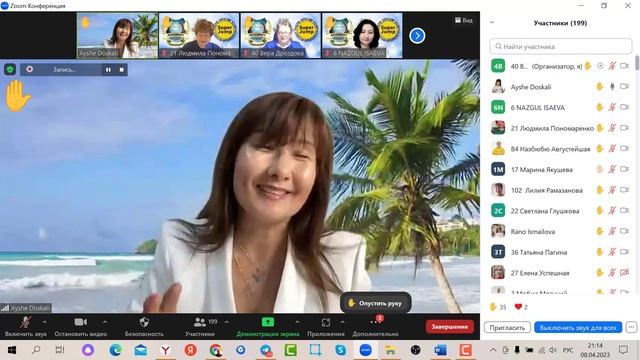Toggle 6 NAZGUL ISAEVA muted microphone icon

612,107
